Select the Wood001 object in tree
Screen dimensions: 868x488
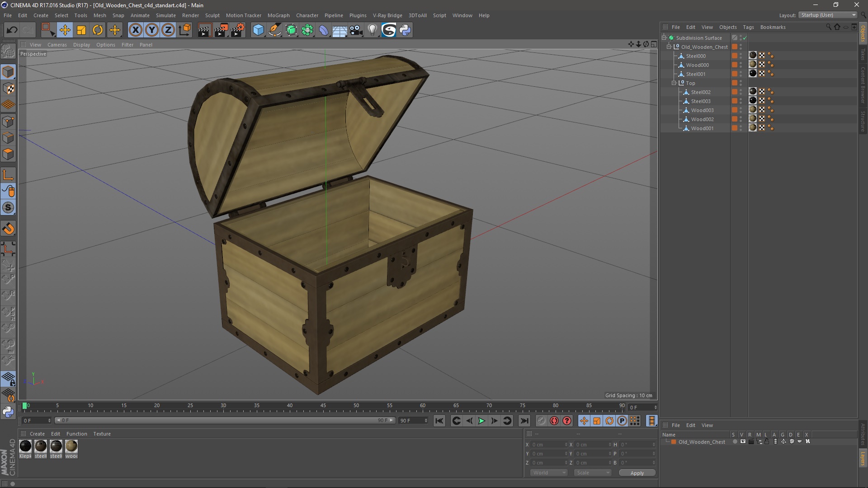click(x=702, y=128)
